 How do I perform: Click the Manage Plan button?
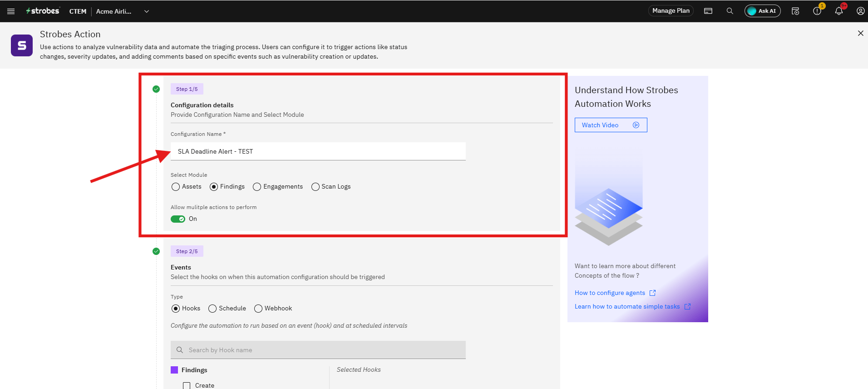(671, 11)
